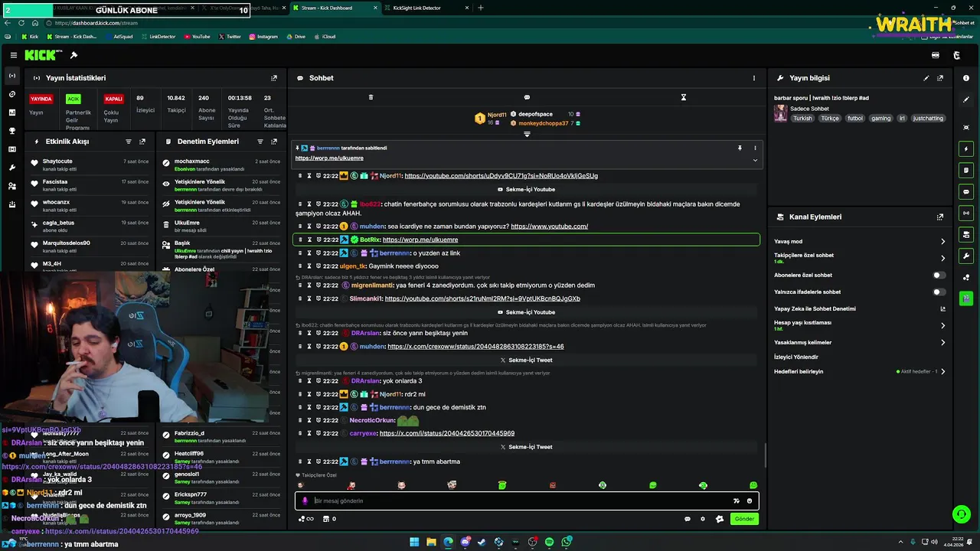Click the pin icon on pinned message

tap(740, 148)
